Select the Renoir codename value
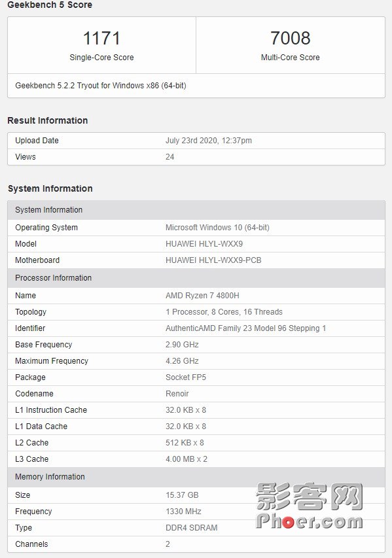 pos(177,394)
